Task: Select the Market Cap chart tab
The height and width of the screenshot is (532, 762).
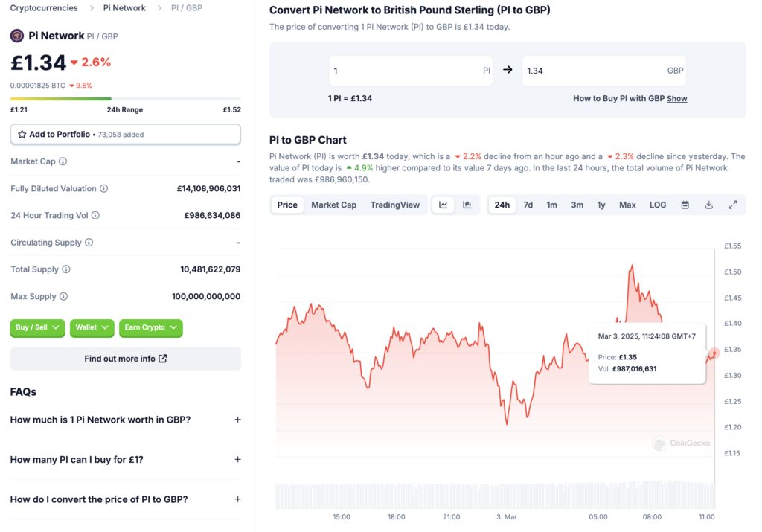Action: click(x=334, y=205)
